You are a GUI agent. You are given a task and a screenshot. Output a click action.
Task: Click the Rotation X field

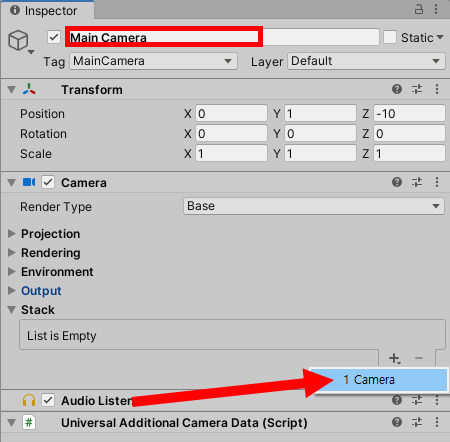click(231, 133)
